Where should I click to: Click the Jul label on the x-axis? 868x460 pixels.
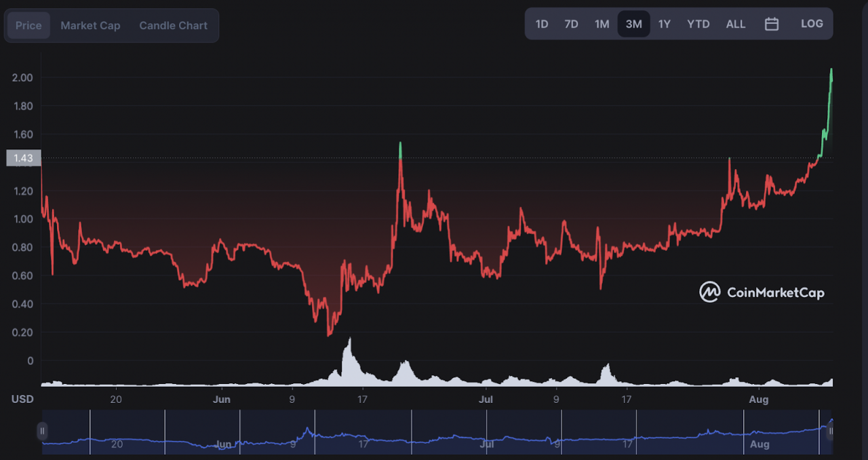coord(486,399)
